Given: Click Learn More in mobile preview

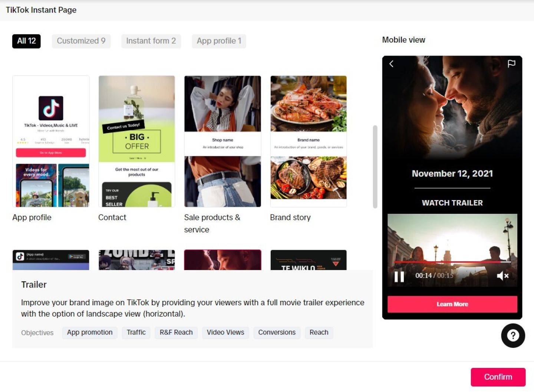Looking at the screenshot, I should pos(452,304).
